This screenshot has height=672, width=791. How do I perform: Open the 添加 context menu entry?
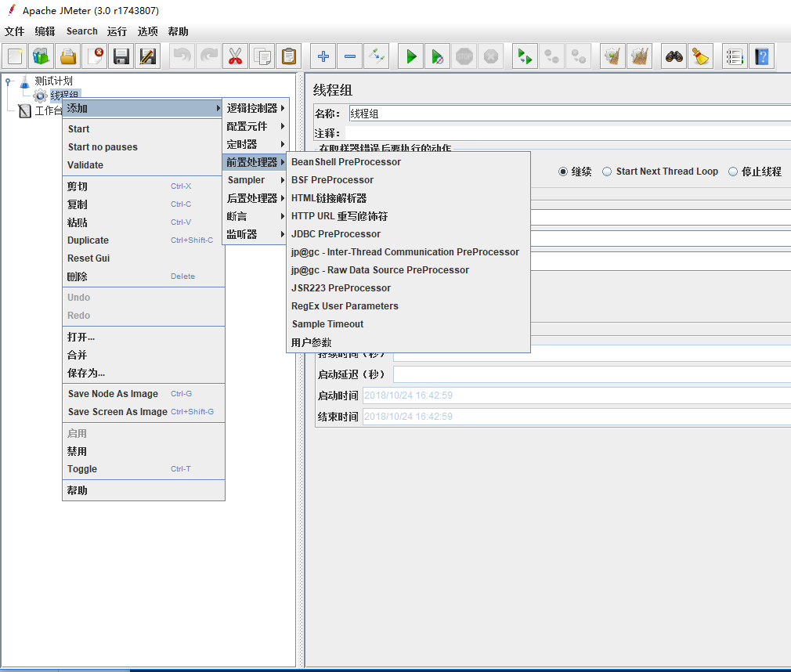[143, 108]
